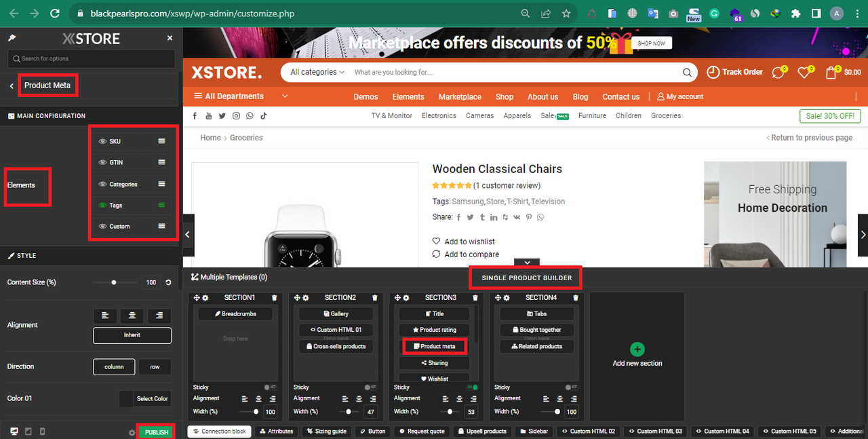
Task: Open the wishlist heart icon in header
Action: (804, 72)
